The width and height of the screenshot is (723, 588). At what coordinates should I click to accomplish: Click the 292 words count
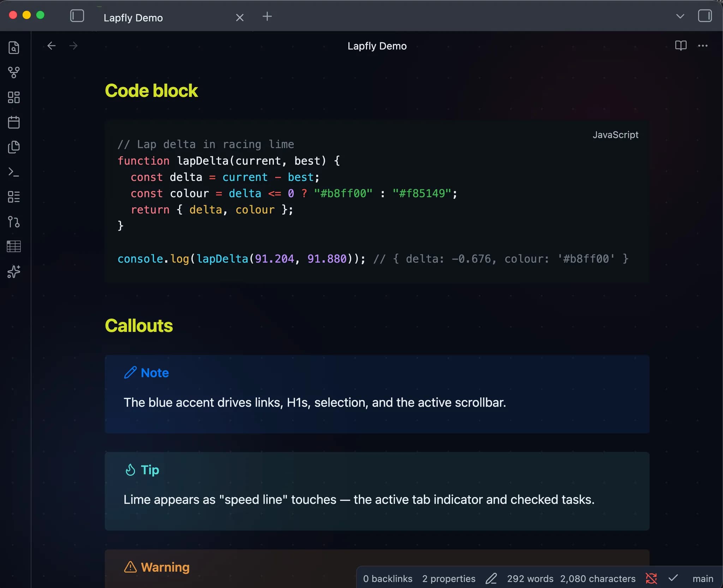coord(530,579)
